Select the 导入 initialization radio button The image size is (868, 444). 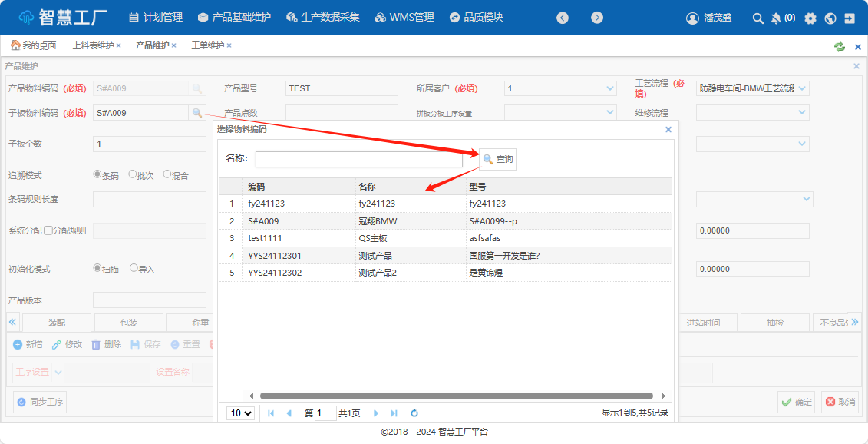(134, 269)
